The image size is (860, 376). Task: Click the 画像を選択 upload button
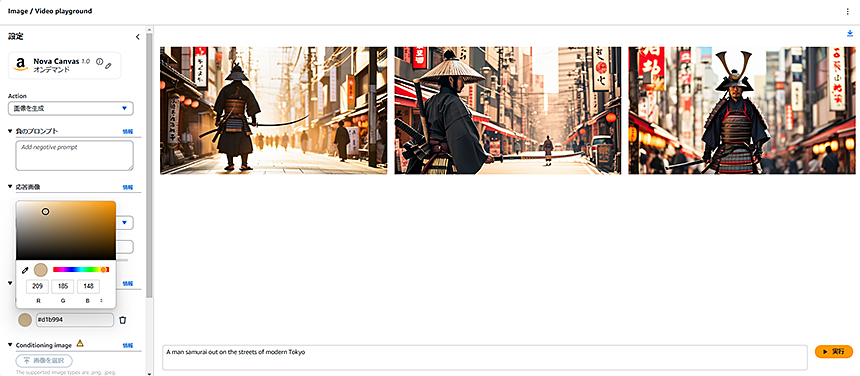pyautogui.click(x=44, y=361)
